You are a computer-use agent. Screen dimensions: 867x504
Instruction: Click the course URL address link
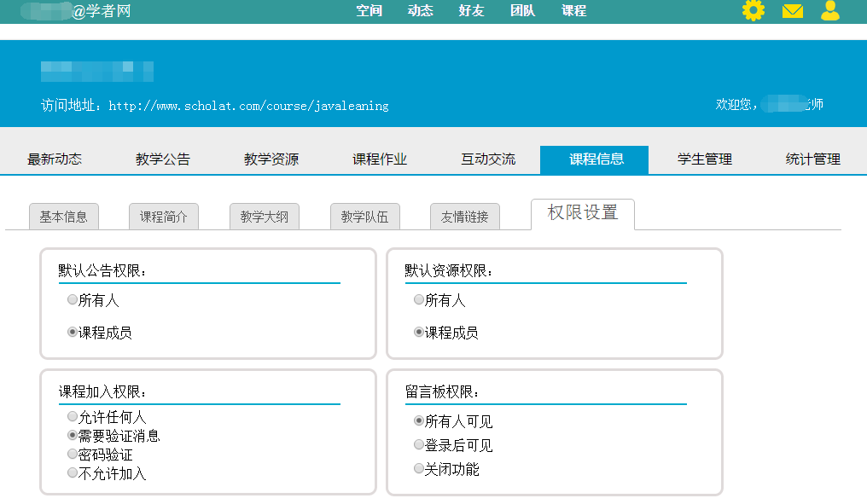click(248, 106)
